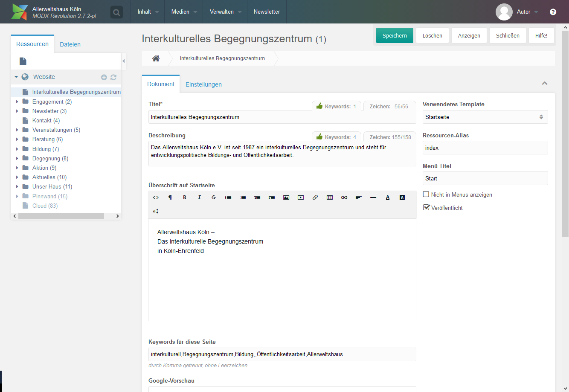Enable Nicht in Menüs anzeigen checkbox
This screenshot has width=569, height=392.
pyautogui.click(x=426, y=194)
